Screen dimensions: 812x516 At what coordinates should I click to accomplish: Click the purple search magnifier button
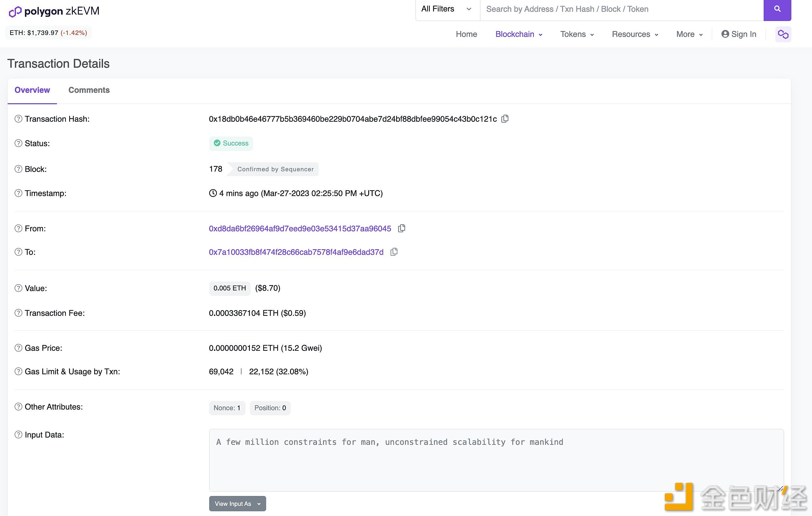click(x=777, y=10)
